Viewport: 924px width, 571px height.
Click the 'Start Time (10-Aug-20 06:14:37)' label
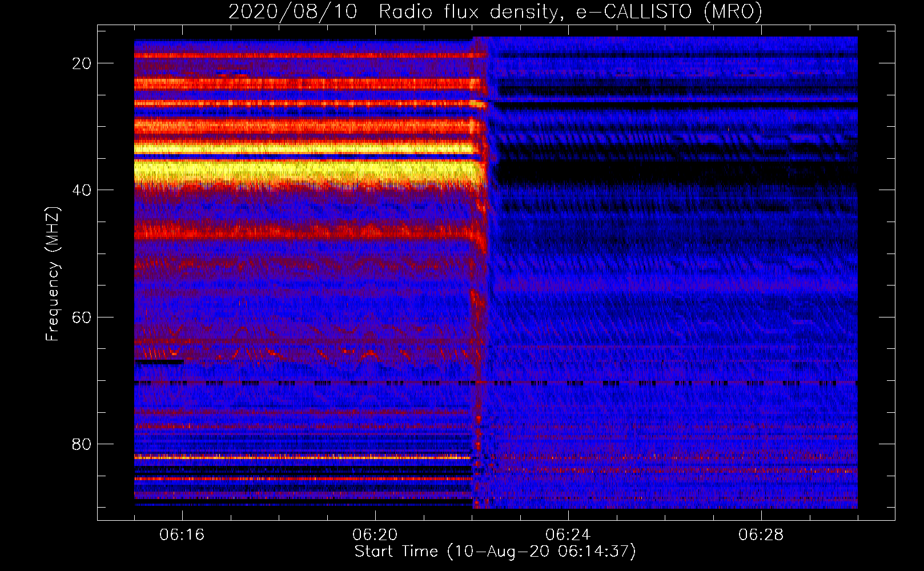(x=495, y=552)
